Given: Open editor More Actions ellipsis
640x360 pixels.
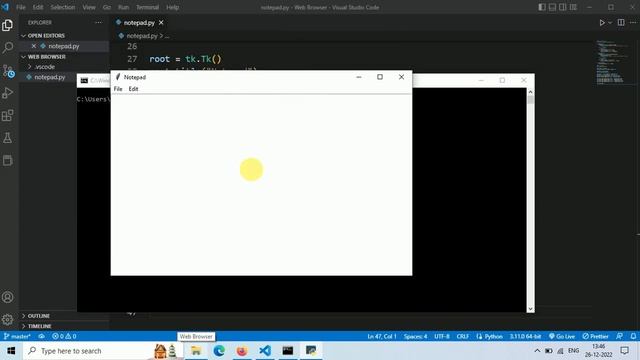Looking at the screenshot, I should point(633,23).
